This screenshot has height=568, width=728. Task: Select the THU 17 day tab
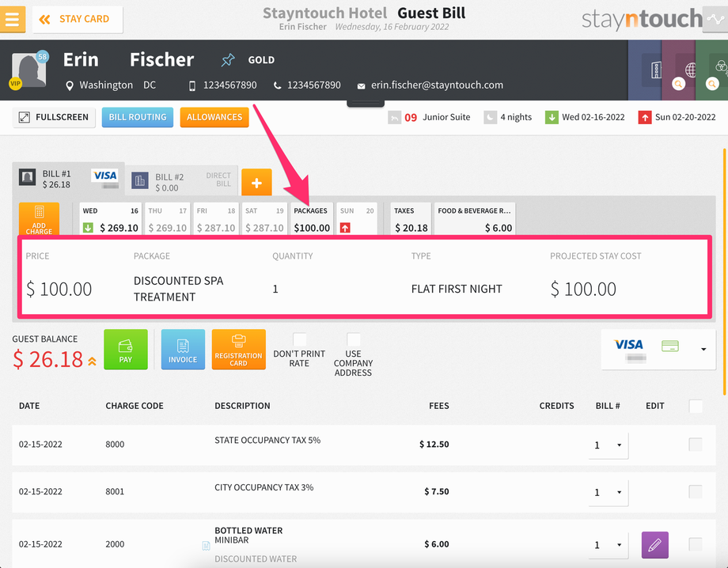pyautogui.click(x=167, y=219)
